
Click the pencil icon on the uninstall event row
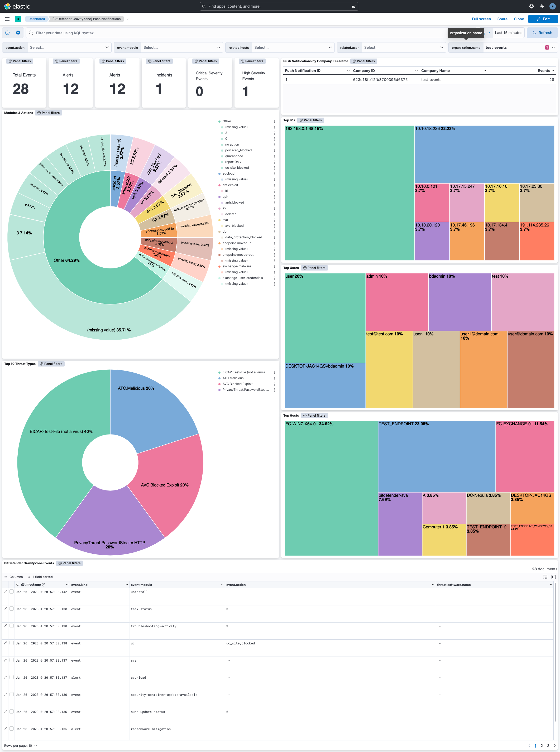tap(5, 592)
